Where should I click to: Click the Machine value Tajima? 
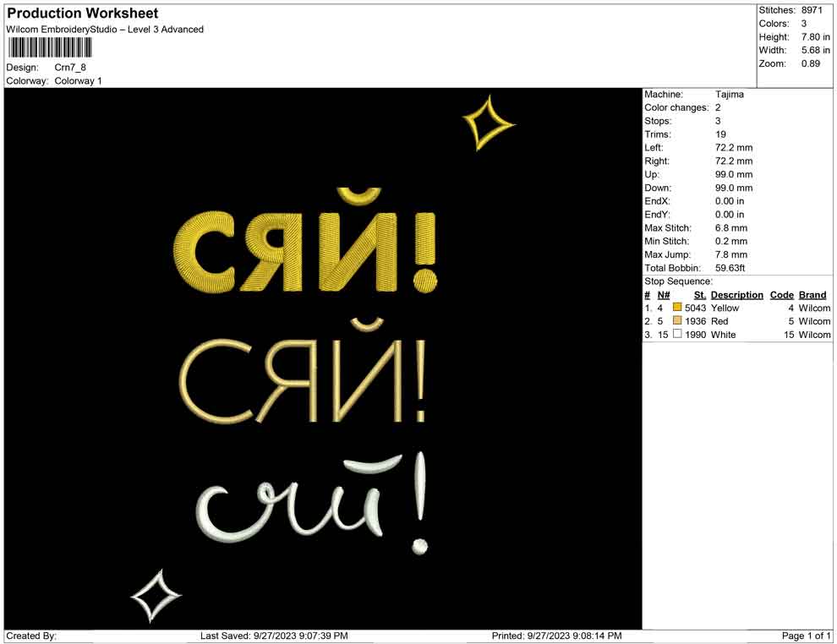coord(729,94)
